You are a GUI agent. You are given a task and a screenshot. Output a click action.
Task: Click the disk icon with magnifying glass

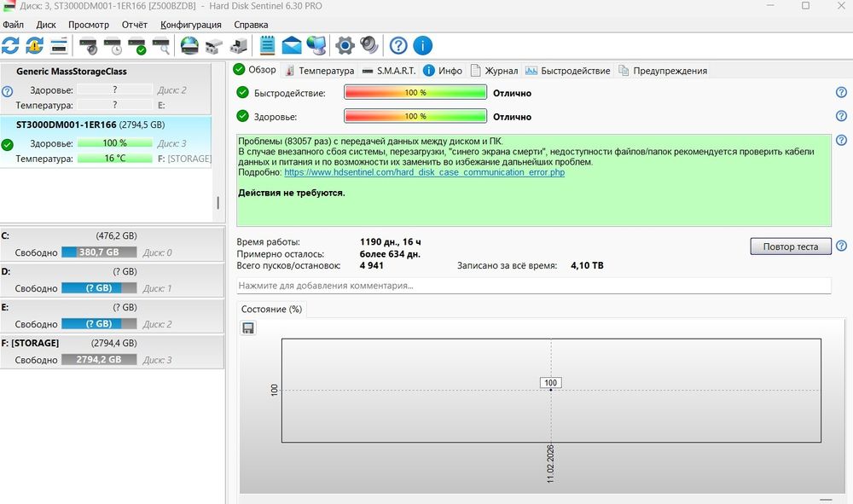(x=161, y=46)
